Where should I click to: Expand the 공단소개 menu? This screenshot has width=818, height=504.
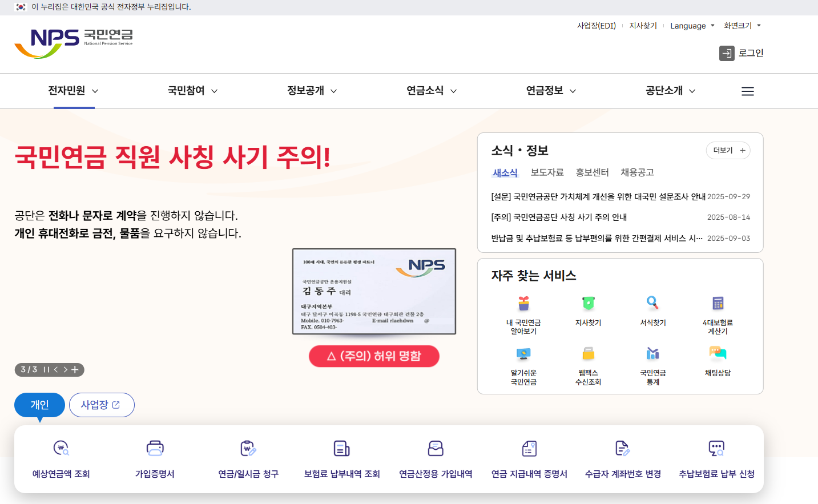tap(671, 91)
